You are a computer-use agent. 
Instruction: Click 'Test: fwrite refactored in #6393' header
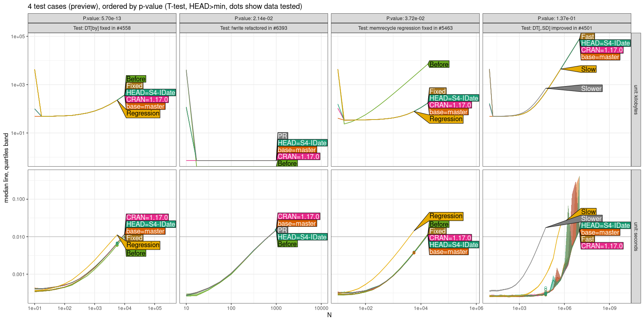(254, 28)
